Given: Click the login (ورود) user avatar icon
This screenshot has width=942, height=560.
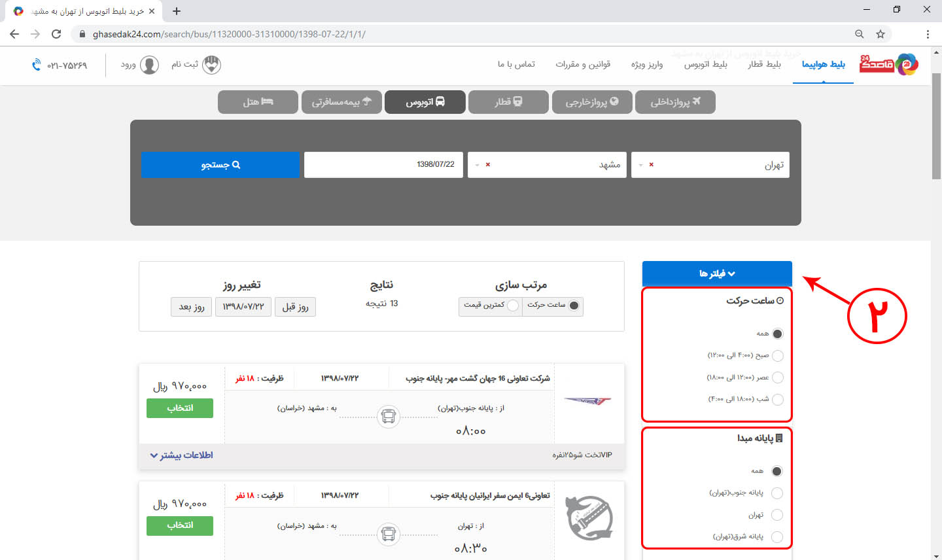Looking at the screenshot, I should coord(150,65).
